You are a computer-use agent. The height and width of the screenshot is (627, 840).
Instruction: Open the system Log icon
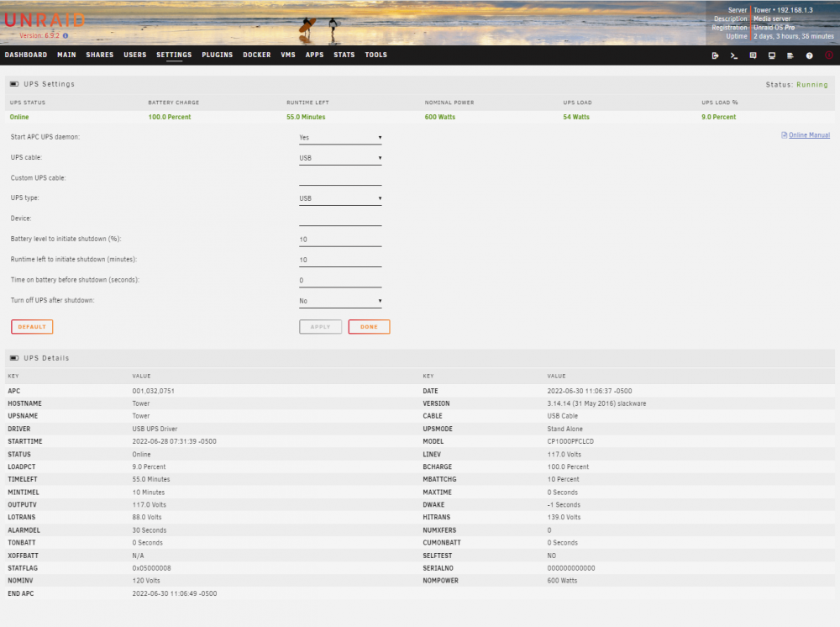click(x=790, y=55)
